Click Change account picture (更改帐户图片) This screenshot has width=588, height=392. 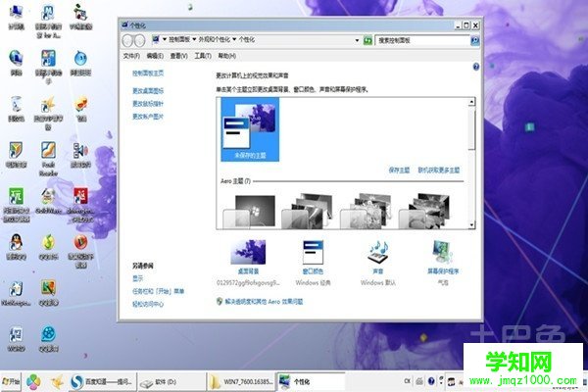point(148,117)
